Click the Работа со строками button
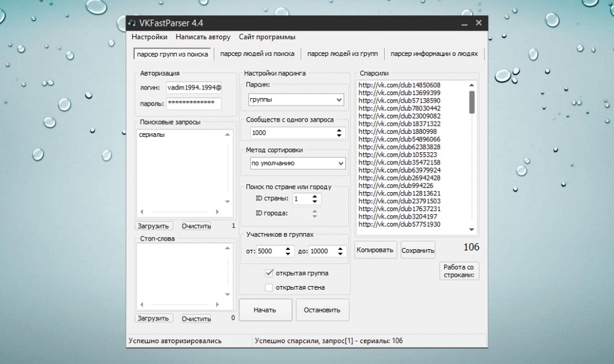Viewport: 614px width, 364px height. [x=459, y=271]
